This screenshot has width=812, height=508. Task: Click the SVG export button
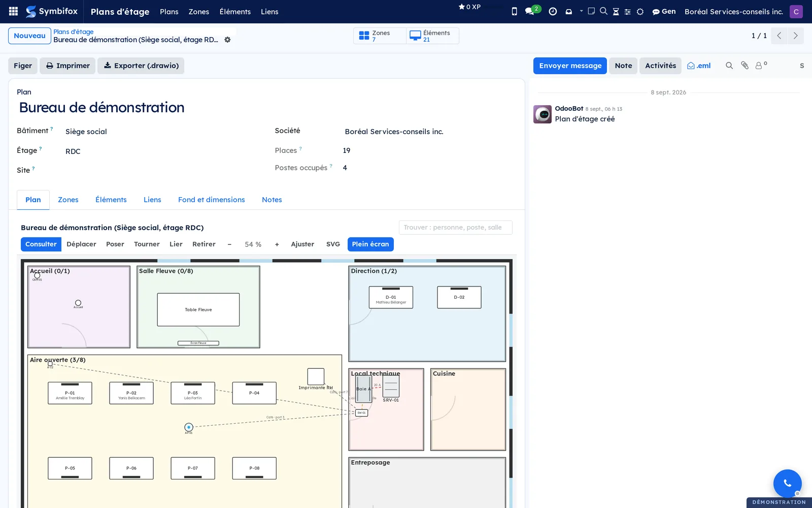(333, 244)
